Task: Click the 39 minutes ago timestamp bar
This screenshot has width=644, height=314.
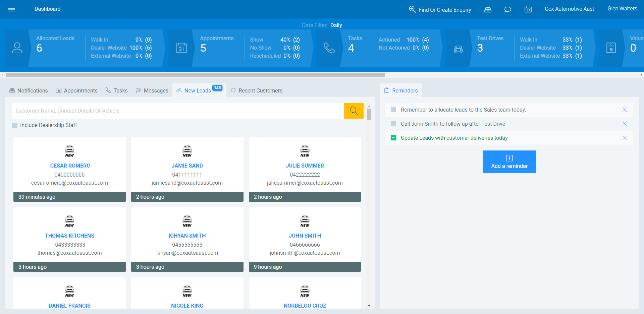Action: click(69, 197)
